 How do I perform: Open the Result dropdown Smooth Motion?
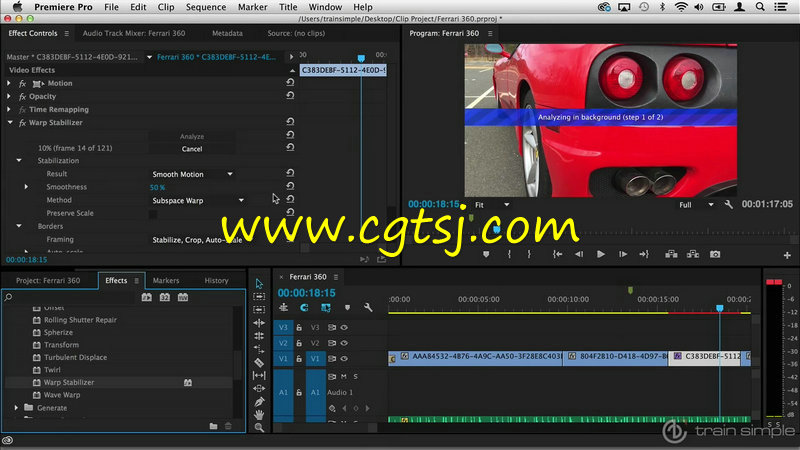(x=192, y=174)
